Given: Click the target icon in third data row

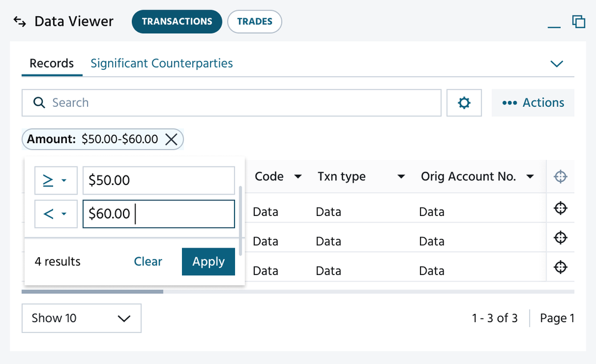Looking at the screenshot, I should click(560, 267).
